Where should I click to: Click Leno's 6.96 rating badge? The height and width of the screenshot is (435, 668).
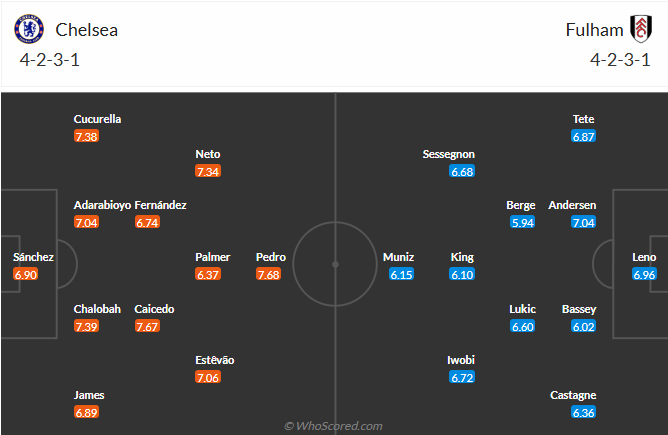644,274
